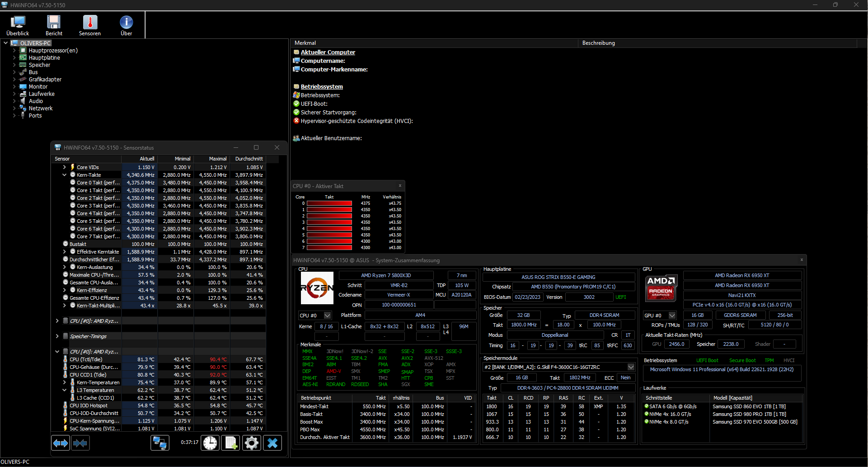Expand the Grafikadapter tree node

[14, 80]
